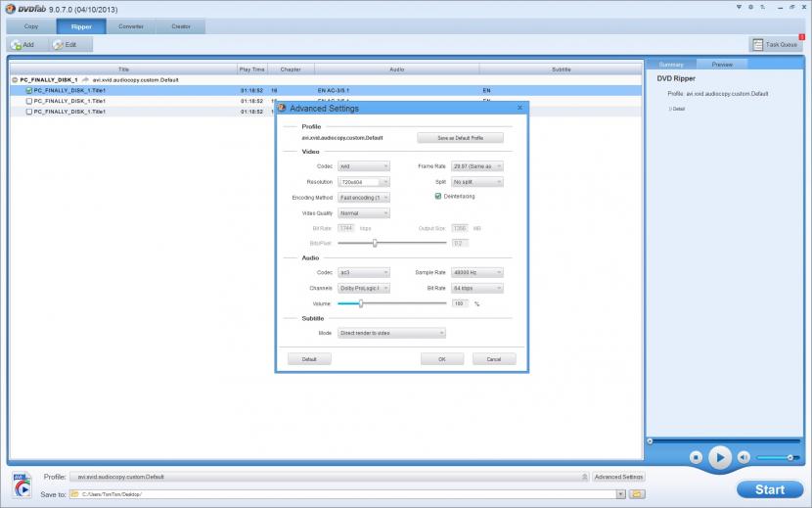Click the Volume percentage field
The height and width of the screenshot is (508, 812).
tap(460, 303)
